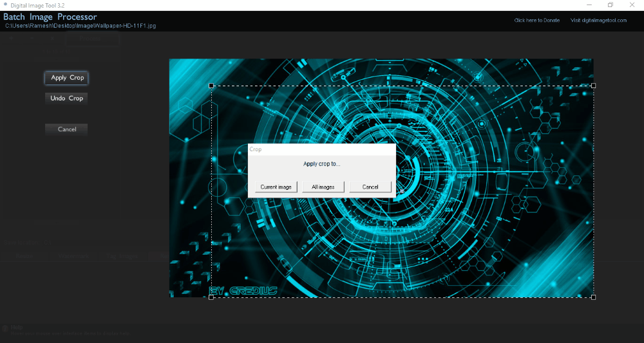The width and height of the screenshot is (644, 343).
Task: Click the Apply Crop button
Action: point(66,77)
